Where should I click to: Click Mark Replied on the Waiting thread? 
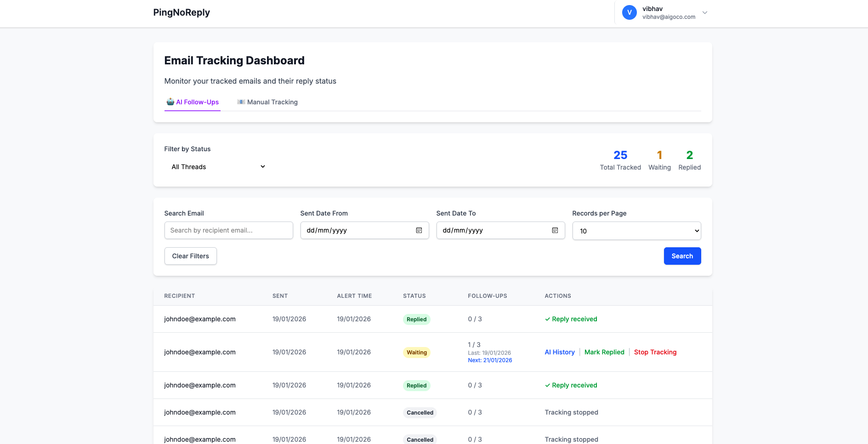point(604,352)
